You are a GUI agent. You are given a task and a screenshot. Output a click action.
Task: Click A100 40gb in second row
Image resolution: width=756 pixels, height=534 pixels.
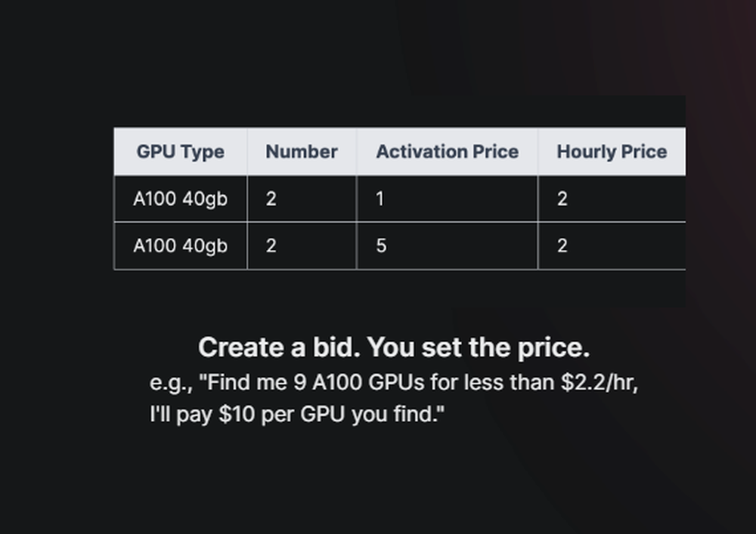tap(181, 246)
